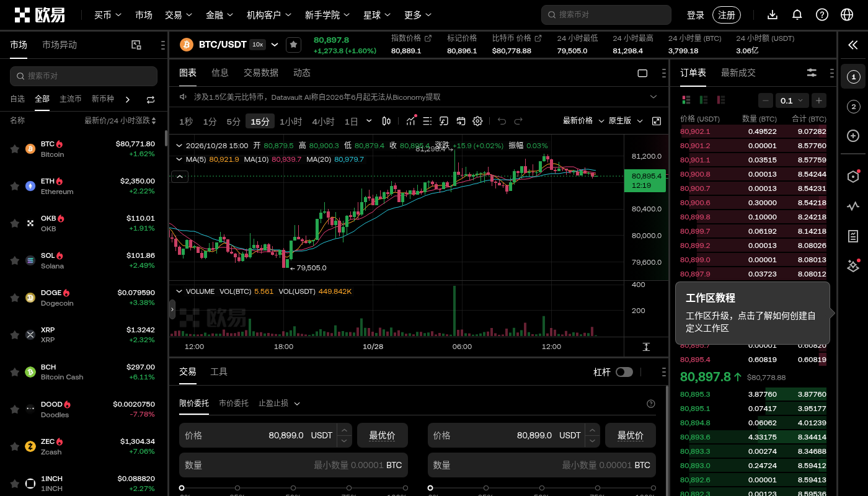This screenshot has height=496, width=868.
Task: Toggle the favorite star for BCH row
Action: pos(14,372)
